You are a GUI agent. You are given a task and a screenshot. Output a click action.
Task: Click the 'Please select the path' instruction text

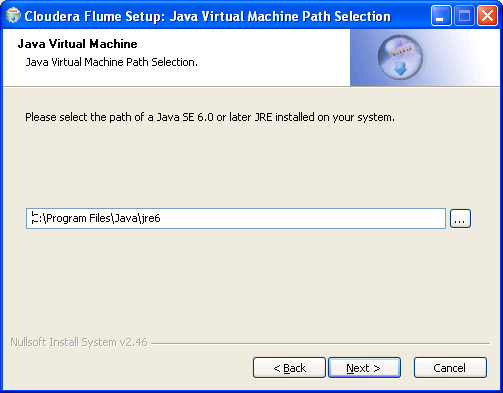coord(210,117)
